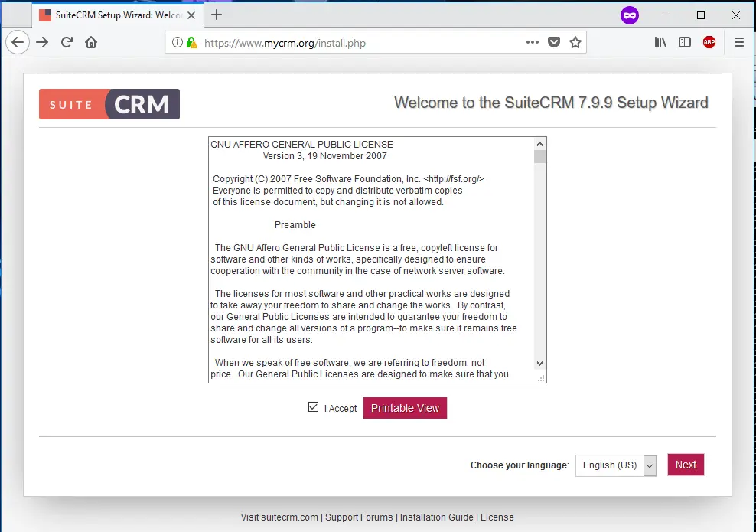The width and height of the screenshot is (756, 532).
Task: Click the SuiteCRM logo
Action: pos(109,104)
